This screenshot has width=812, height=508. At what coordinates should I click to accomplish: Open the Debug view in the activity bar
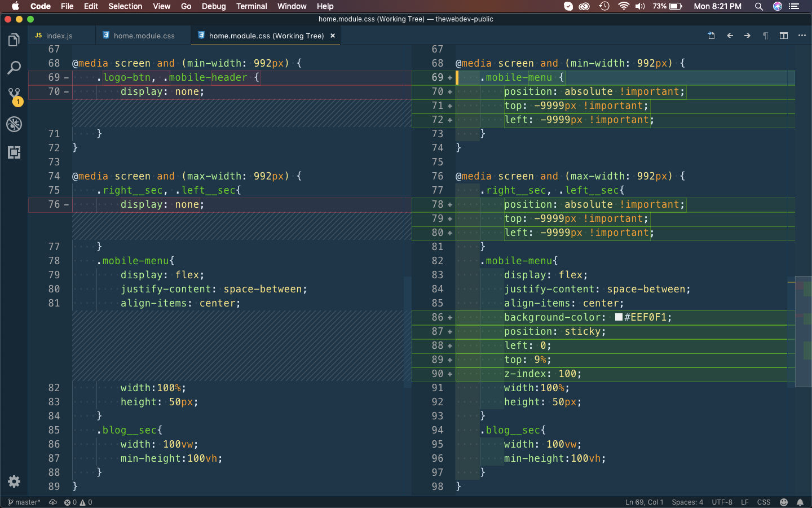tap(14, 124)
